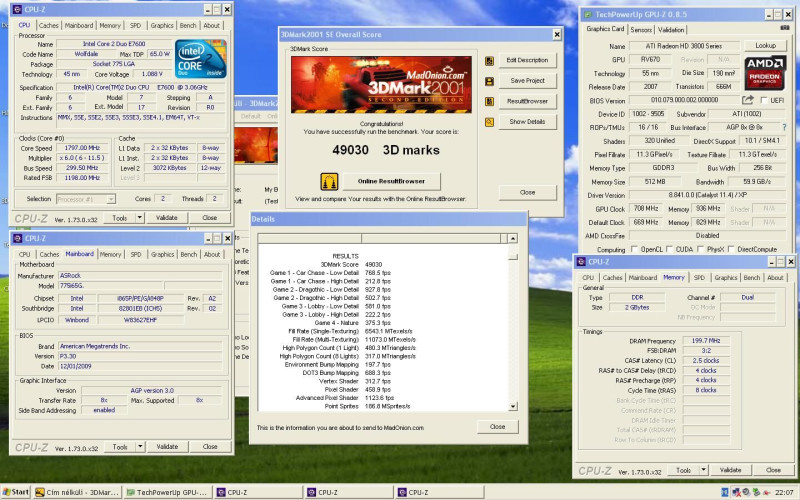
Task: Open the Sensors tab in GPU-Z
Action: pyautogui.click(x=641, y=30)
